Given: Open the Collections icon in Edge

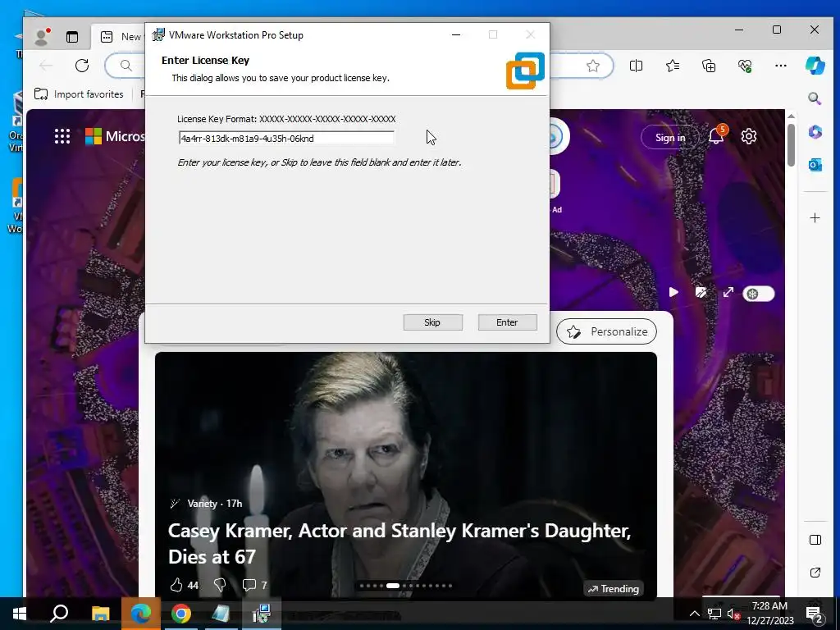Looking at the screenshot, I should [709, 66].
